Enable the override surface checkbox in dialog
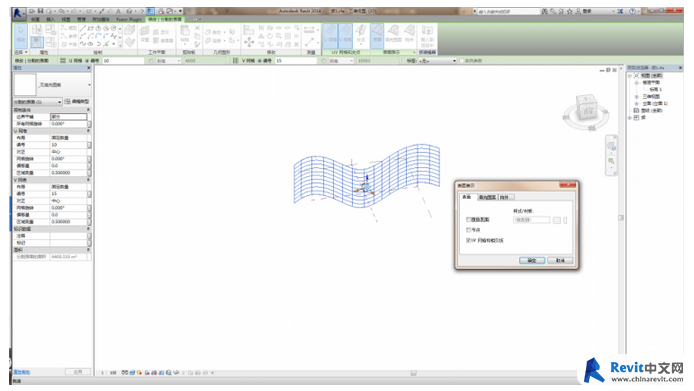Screen dimensions: 694x391 coord(468,219)
